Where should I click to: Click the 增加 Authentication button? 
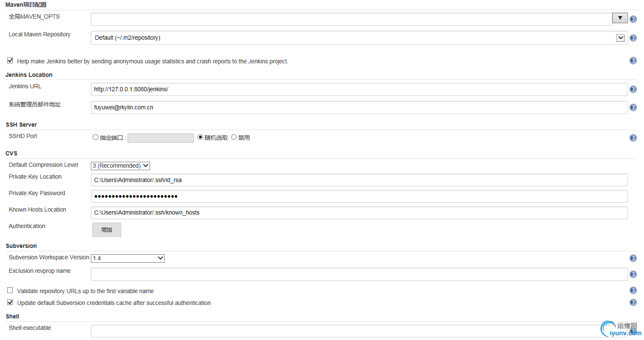click(x=106, y=230)
